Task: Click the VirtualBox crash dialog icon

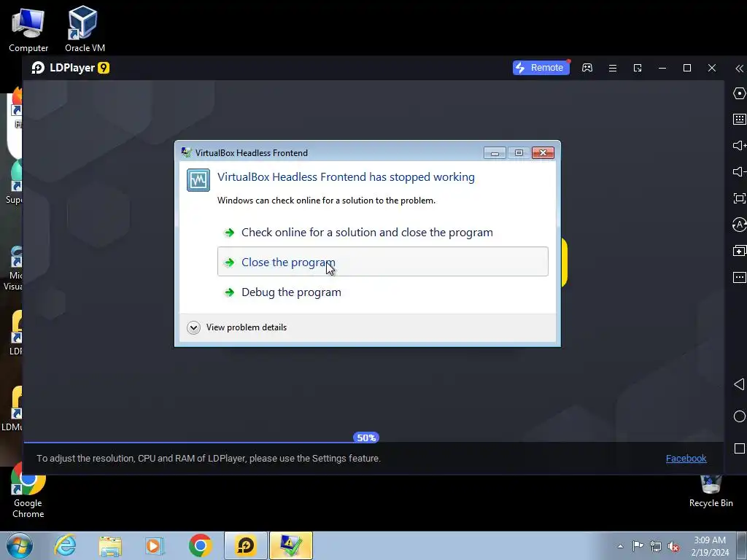Action: point(198,180)
